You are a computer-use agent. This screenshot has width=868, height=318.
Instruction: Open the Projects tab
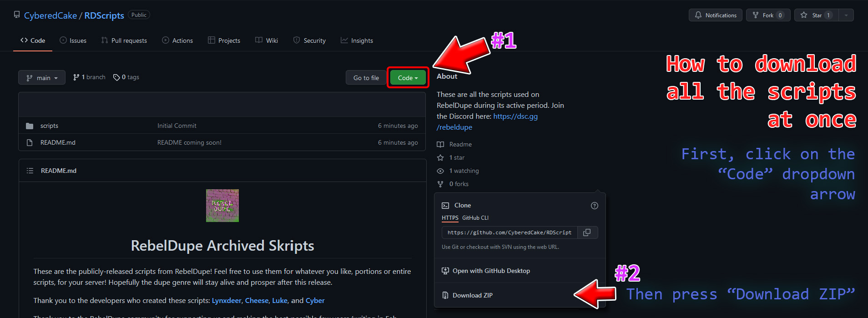[224, 40]
